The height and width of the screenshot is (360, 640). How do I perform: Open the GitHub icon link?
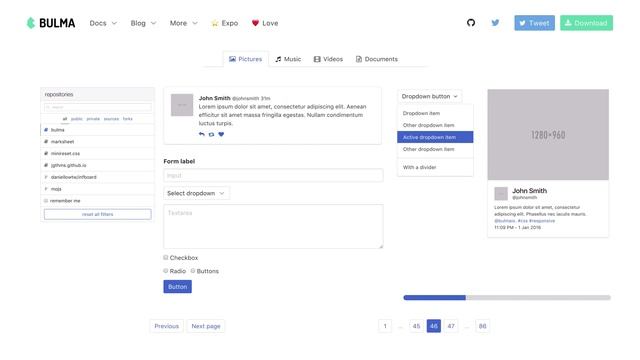click(471, 23)
